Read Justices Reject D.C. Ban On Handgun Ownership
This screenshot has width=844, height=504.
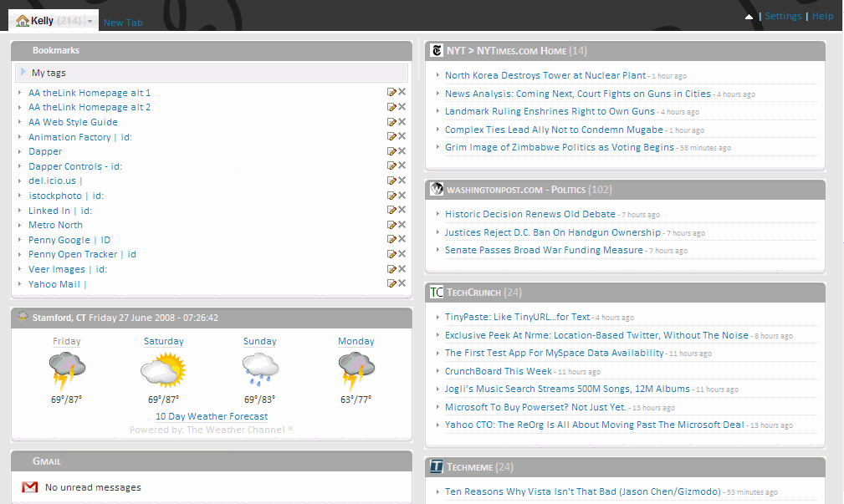click(x=553, y=232)
